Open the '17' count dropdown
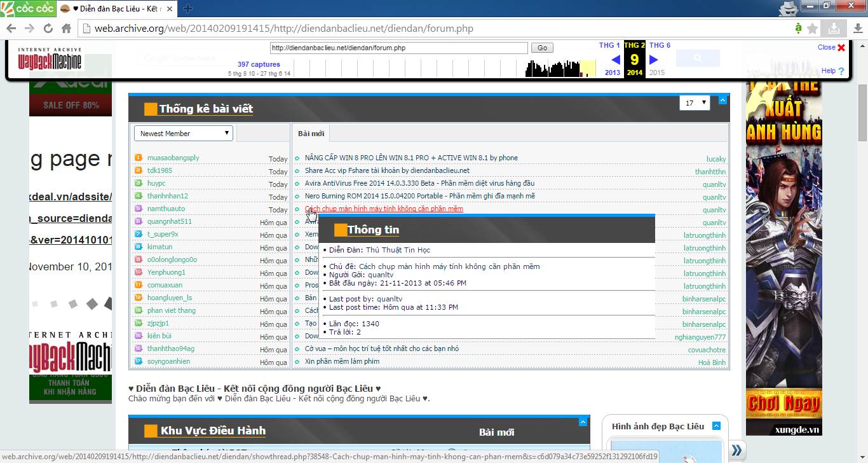 click(695, 102)
